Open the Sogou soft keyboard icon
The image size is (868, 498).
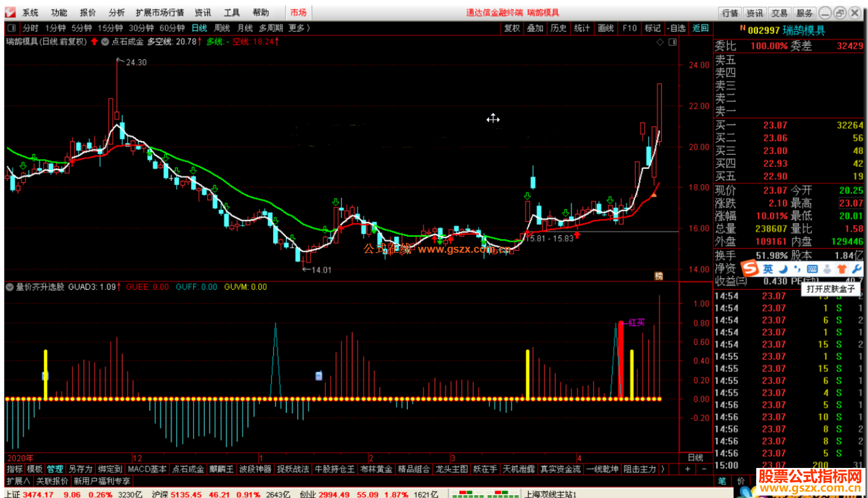[x=812, y=269]
